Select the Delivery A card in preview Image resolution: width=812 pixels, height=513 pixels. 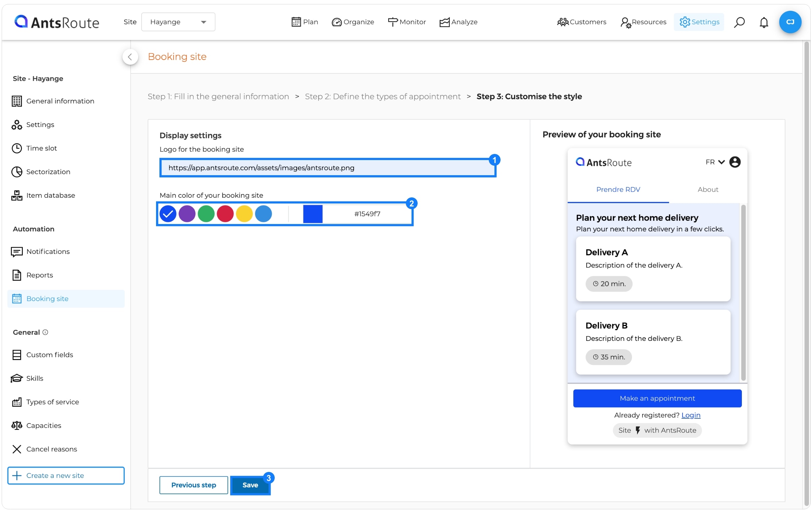point(653,269)
